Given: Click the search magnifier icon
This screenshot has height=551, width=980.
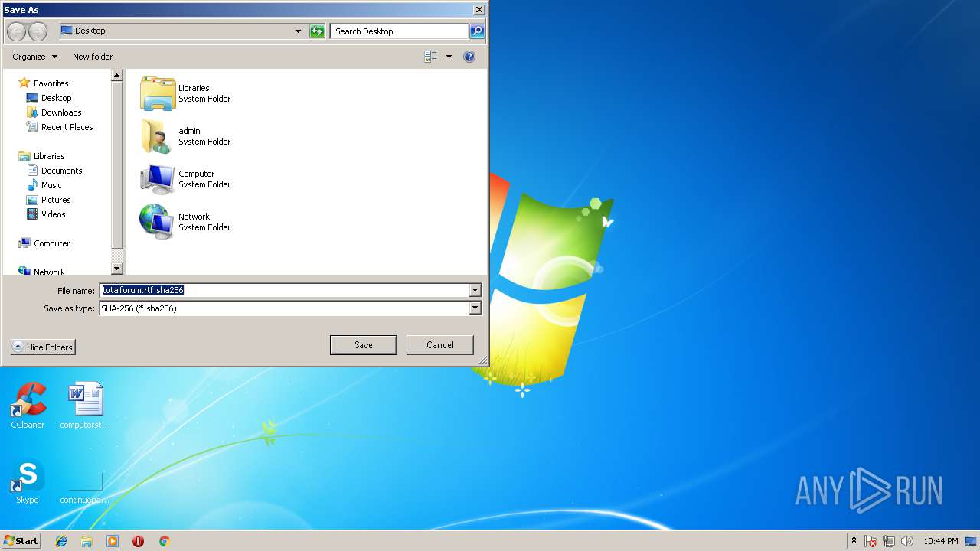Looking at the screenshot, I should (477, 31).
